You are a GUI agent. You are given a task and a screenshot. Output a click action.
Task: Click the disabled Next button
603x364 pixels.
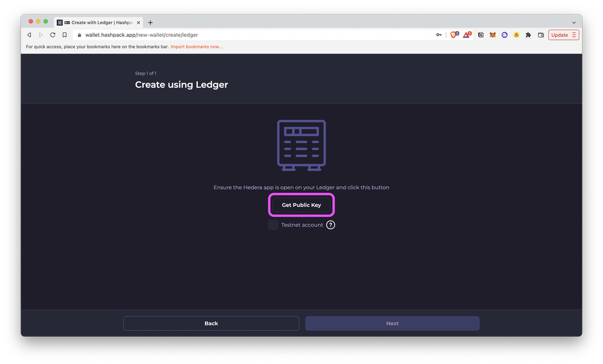(392, 323)
